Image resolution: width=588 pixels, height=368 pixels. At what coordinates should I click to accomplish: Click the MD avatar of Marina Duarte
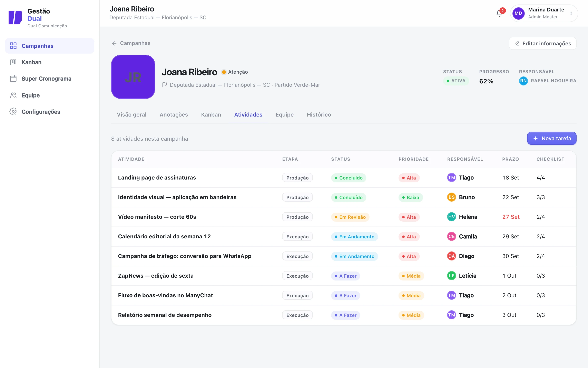[x=518, y=13]
